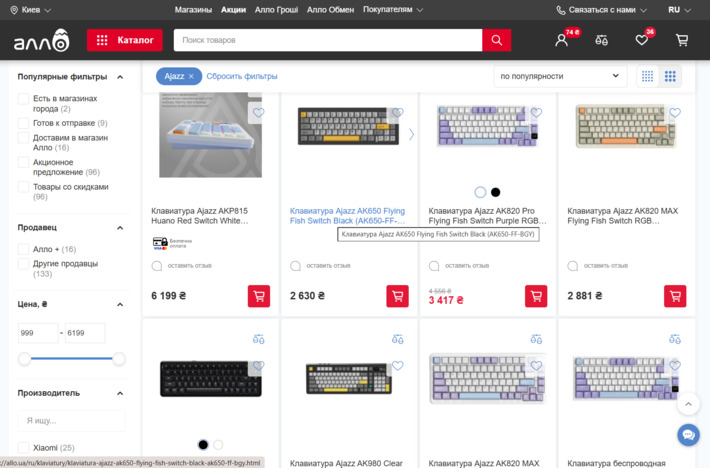Open the comparison scales icon in header
710x468 pixels.
click(x=601, y=41)
